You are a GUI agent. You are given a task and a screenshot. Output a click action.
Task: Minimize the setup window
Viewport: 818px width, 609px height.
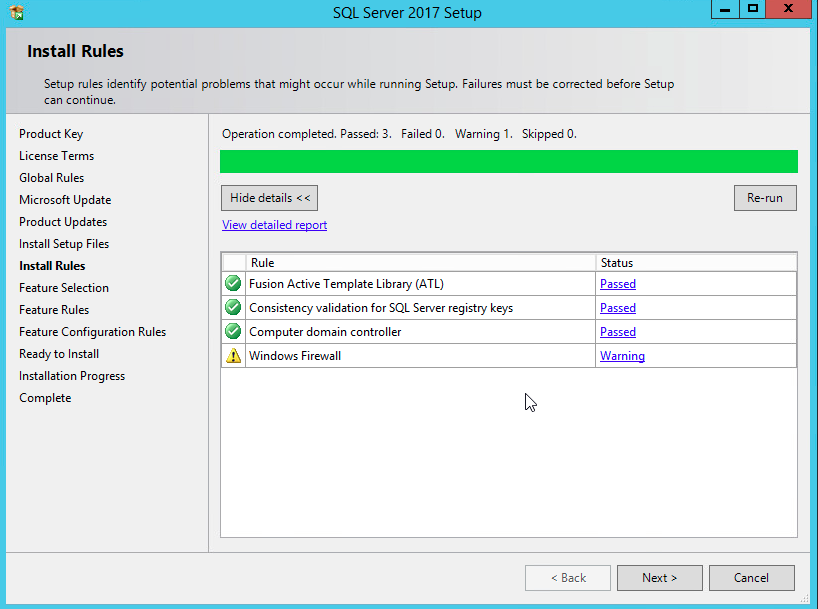725,9
